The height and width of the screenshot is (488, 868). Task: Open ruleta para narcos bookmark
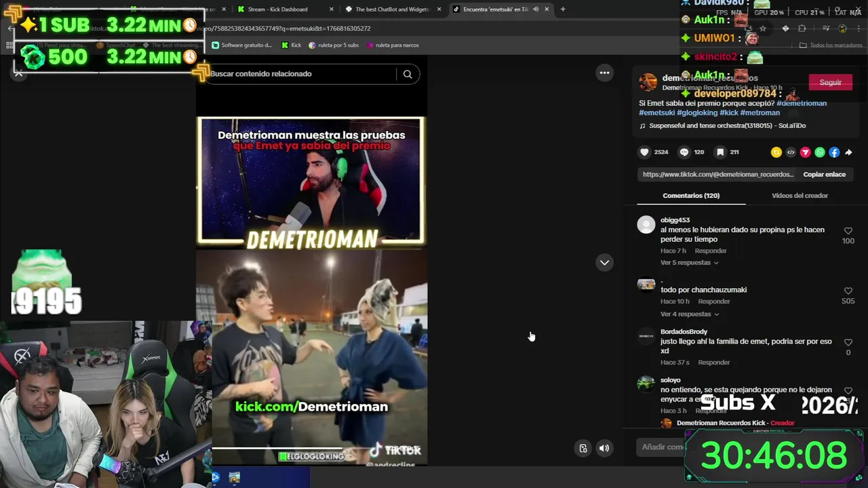coord(393,45)
